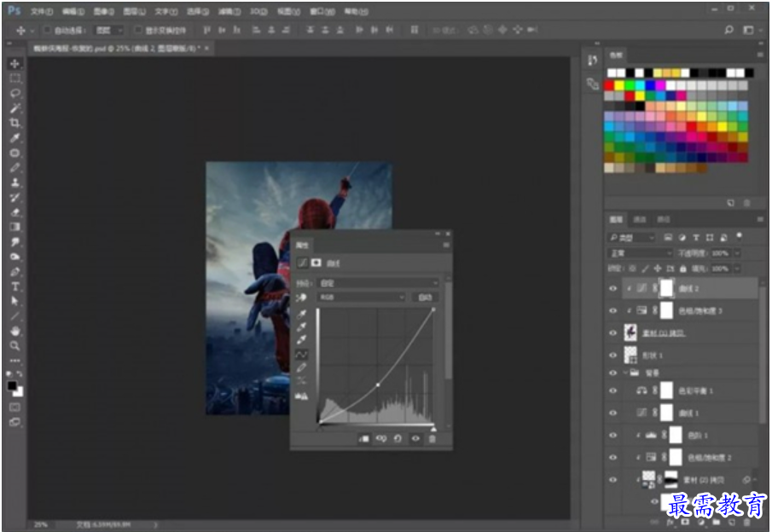Open the RGB channel dropdown
772x532 pixels.
(x=362, y=298)
